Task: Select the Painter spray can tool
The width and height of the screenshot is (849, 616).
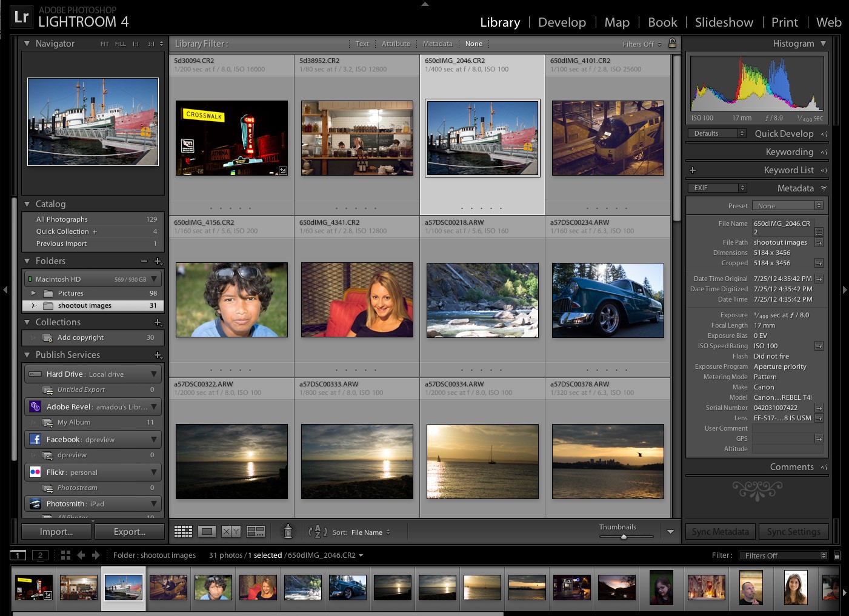Action: click(x=287, y=531)
